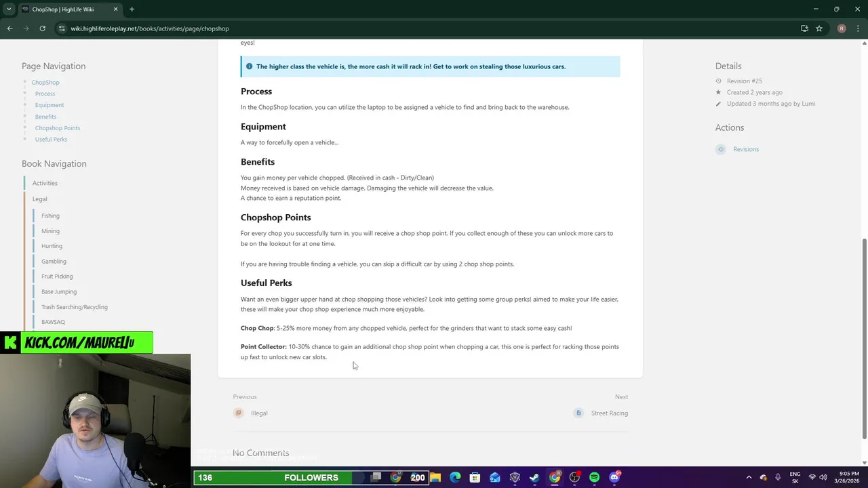Open the tab search dropdown
The height and width of the screenshot is (488, 868).
[x=8, y=9]
